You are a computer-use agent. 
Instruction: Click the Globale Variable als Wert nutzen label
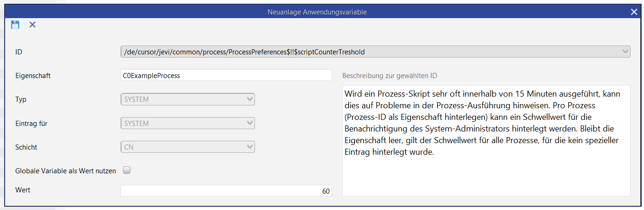[x=65, y=171]
